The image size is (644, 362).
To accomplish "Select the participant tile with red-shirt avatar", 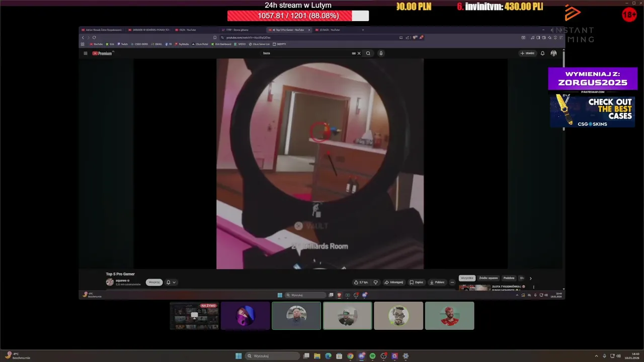I will 449,316.
